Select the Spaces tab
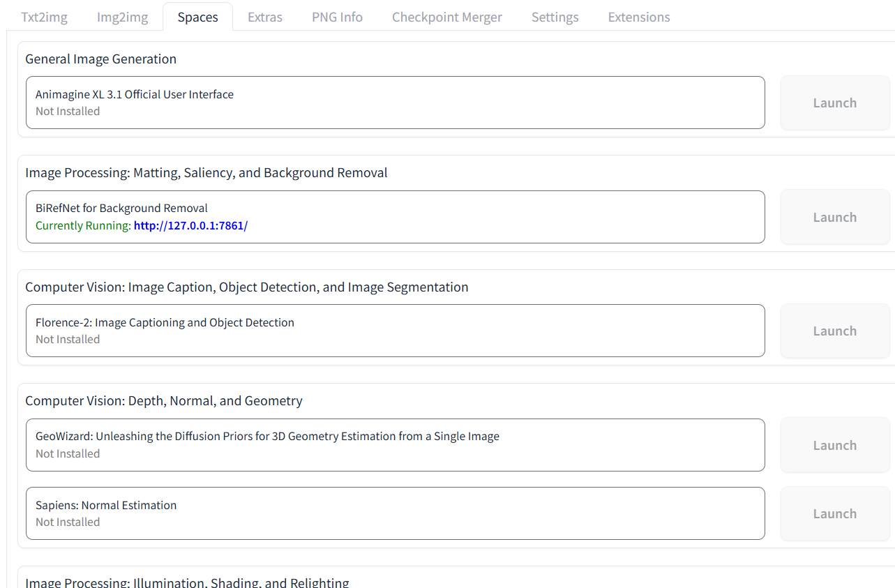 coord(197,17)
